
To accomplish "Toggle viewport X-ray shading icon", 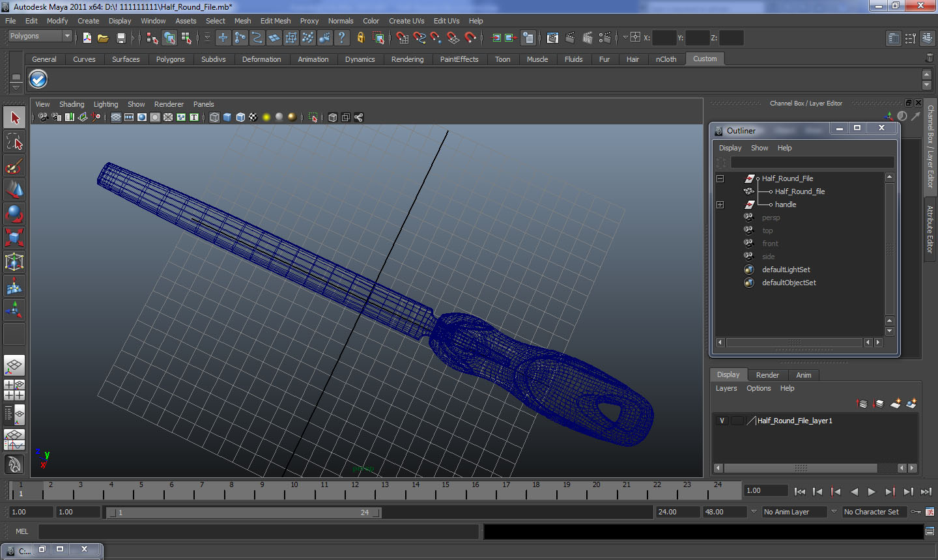I will click(x=333, y=117).
